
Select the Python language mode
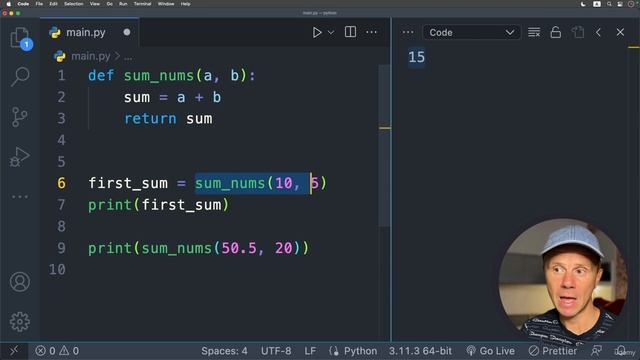360,351
